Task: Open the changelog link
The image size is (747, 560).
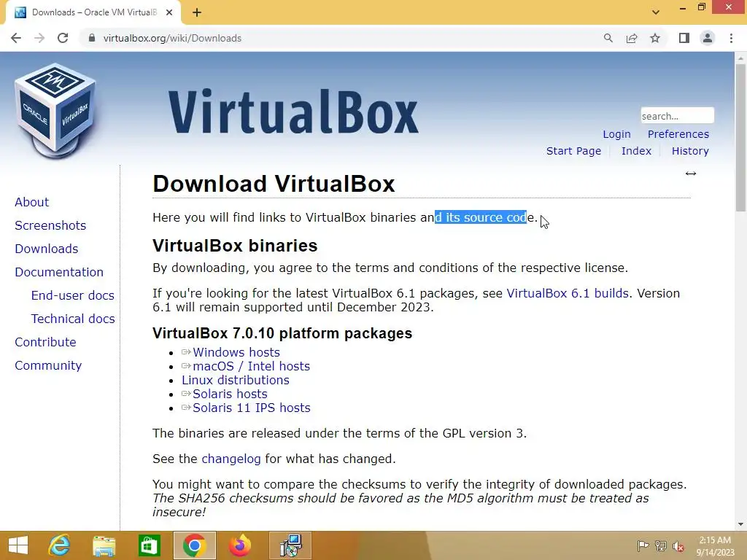Action: [x=231, y=459]
